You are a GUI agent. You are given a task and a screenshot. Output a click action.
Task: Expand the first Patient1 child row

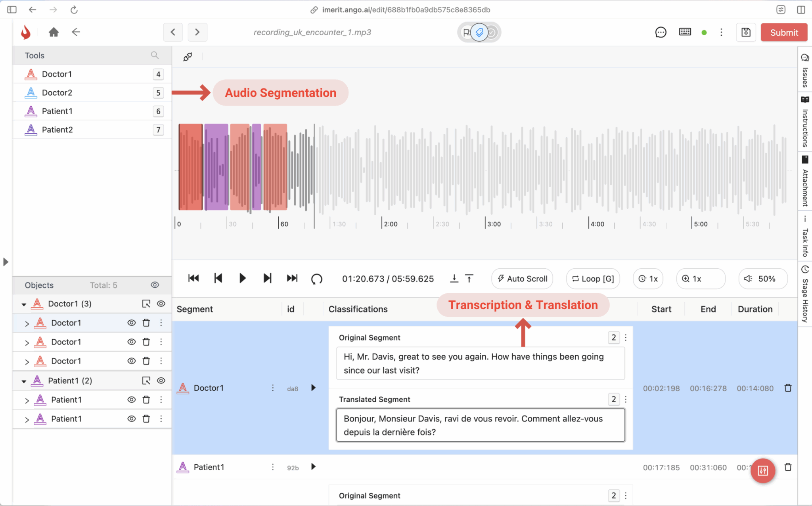[27, 400]
